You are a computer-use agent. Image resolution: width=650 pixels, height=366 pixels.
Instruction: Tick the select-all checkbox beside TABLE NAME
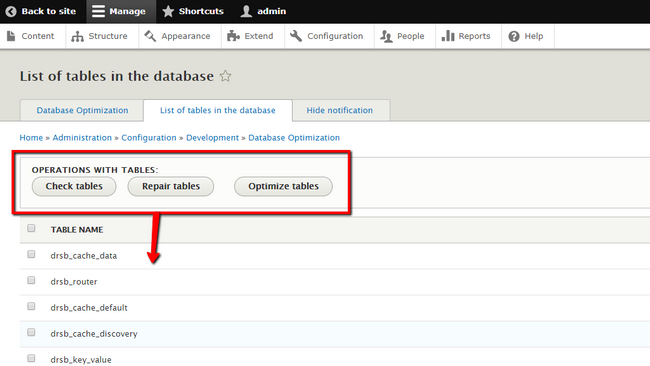[31, 228]
